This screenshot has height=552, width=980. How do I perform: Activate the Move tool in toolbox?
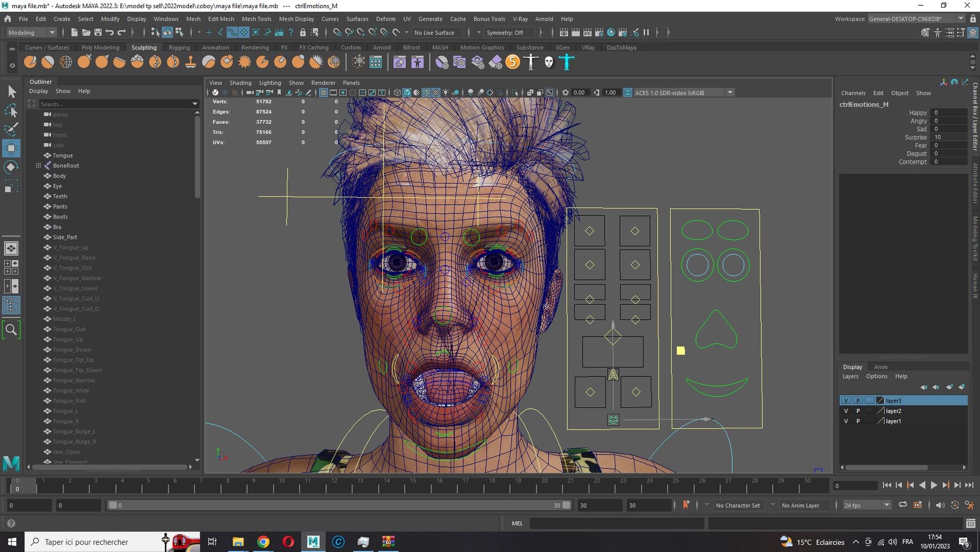click(11, 148)
